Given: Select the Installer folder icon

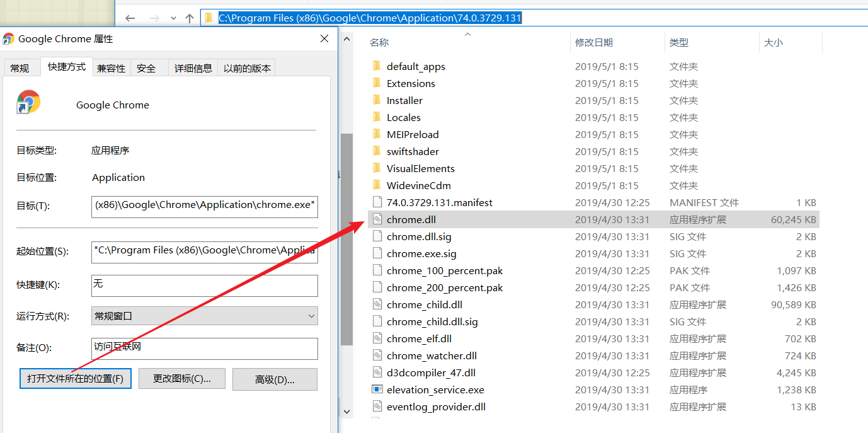Looking at the screenshot, I should [x=377, y=100].
